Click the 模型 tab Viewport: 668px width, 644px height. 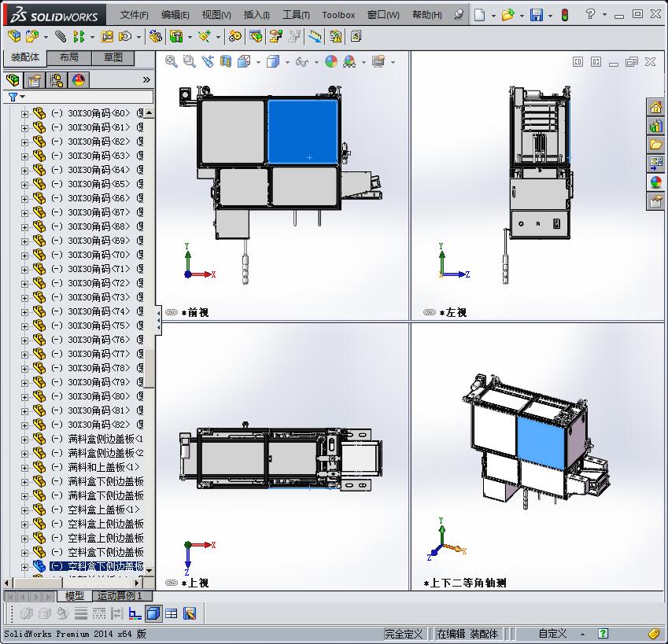point(74,596)
